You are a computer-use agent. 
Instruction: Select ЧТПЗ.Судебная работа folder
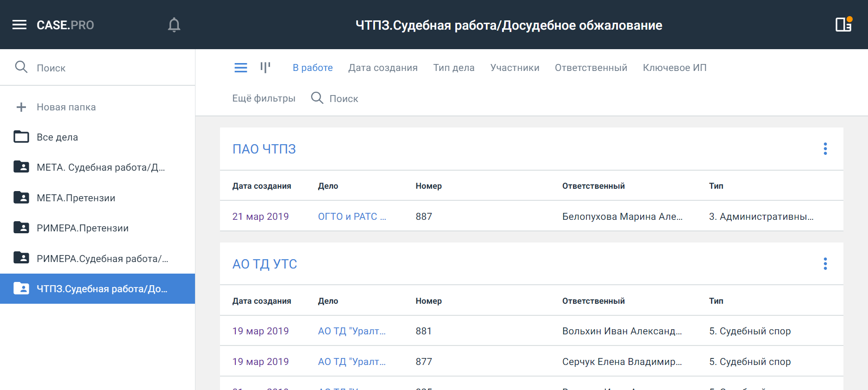coord(97,289)
